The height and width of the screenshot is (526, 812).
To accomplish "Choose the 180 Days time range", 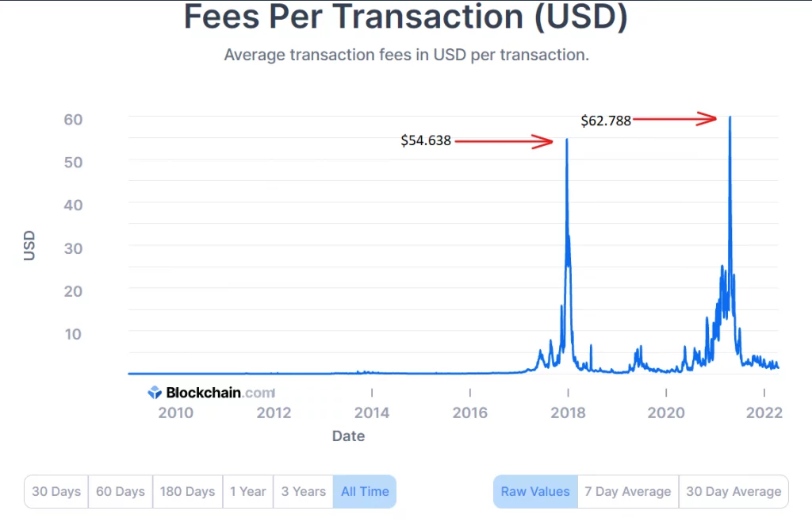I will [x=187, y=491].
